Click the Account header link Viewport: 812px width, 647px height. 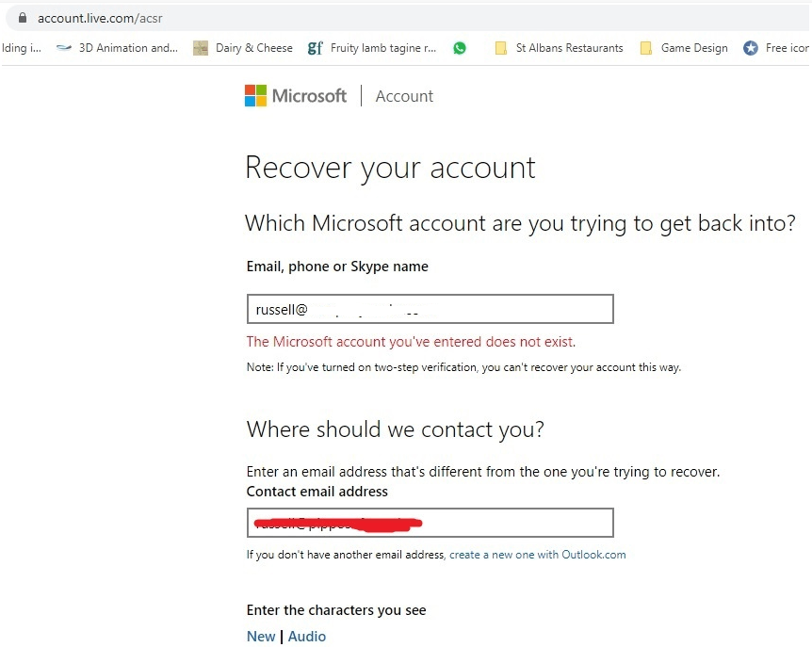(x=404, y=96)
